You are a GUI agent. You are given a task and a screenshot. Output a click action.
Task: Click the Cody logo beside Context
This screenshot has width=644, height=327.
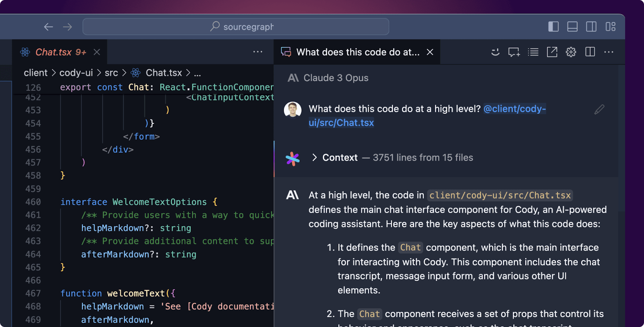(293, 159)
